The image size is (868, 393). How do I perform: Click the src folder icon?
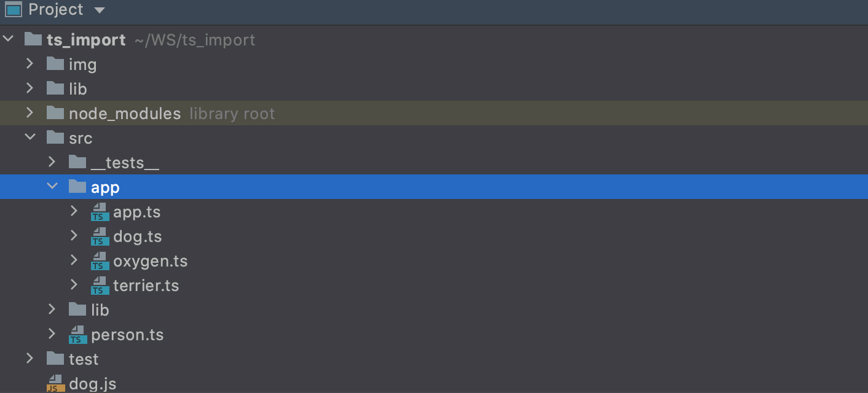point(54,138)
